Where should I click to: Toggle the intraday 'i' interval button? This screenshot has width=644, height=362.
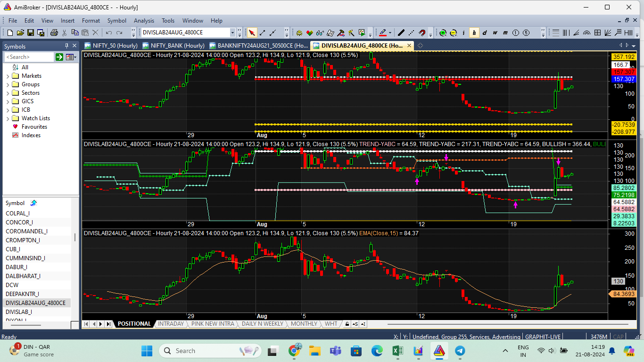(463, 33)
